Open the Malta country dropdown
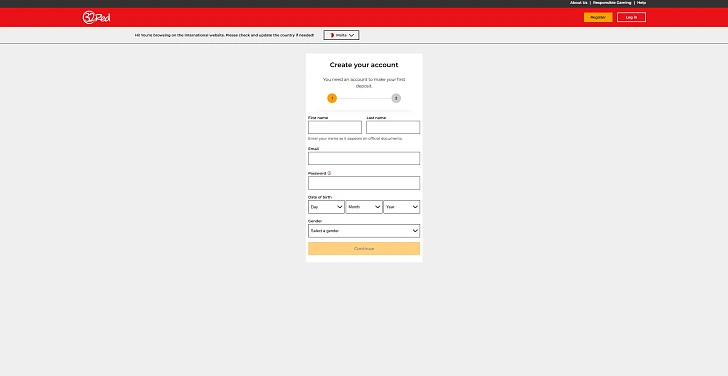The image size is (728, 376). (x=341, y=35)
